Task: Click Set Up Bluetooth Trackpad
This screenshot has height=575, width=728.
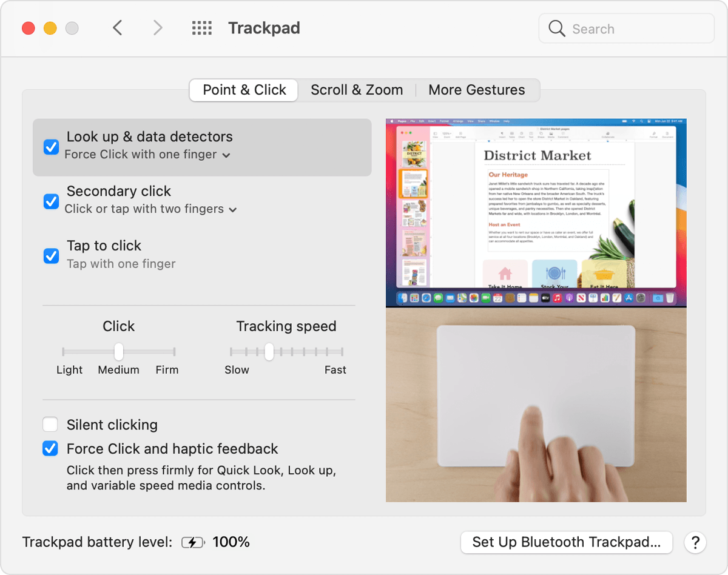Action: point(566,542)
